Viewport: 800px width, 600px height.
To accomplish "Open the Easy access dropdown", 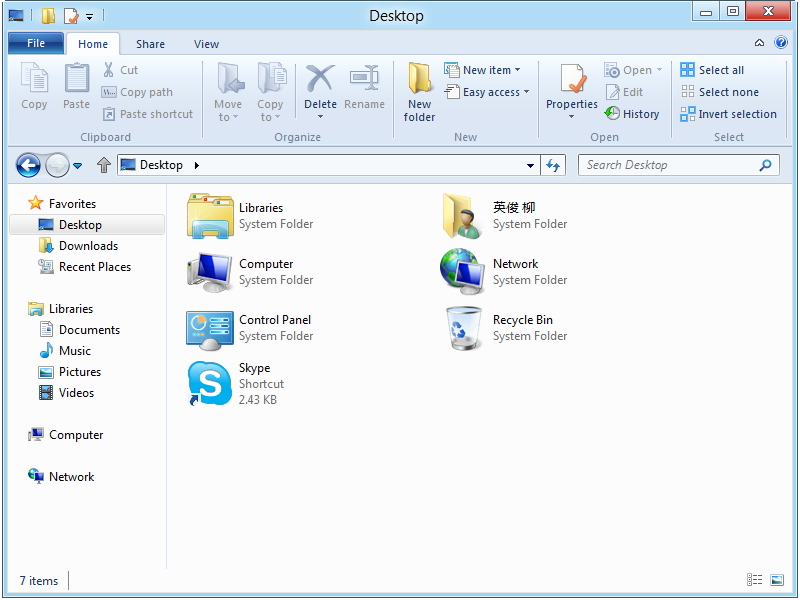I will 486,92.
